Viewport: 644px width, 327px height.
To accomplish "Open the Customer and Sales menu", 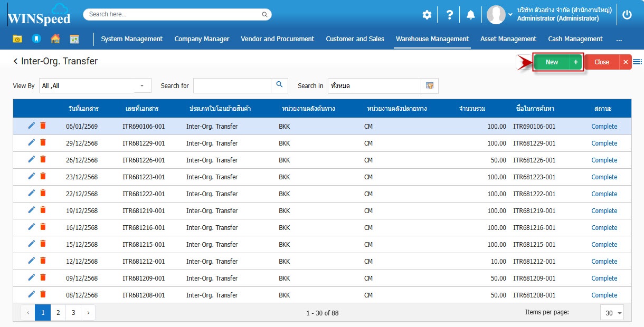I will (355, 39).
